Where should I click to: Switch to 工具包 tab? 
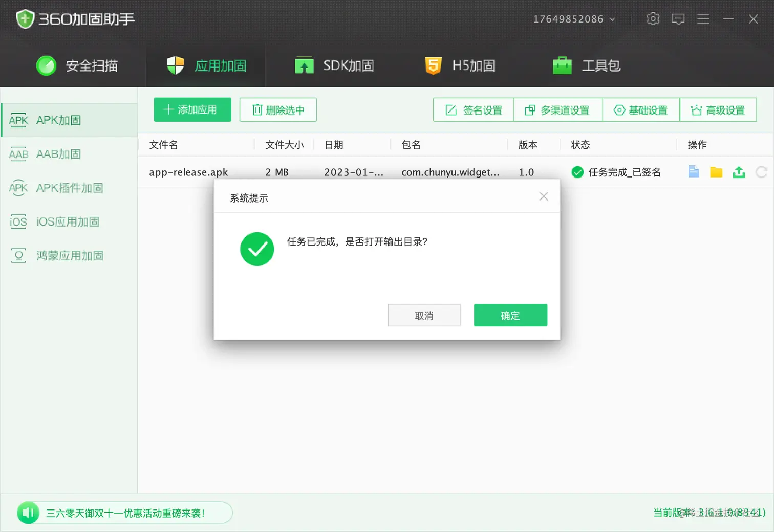(x=587, y=65)
